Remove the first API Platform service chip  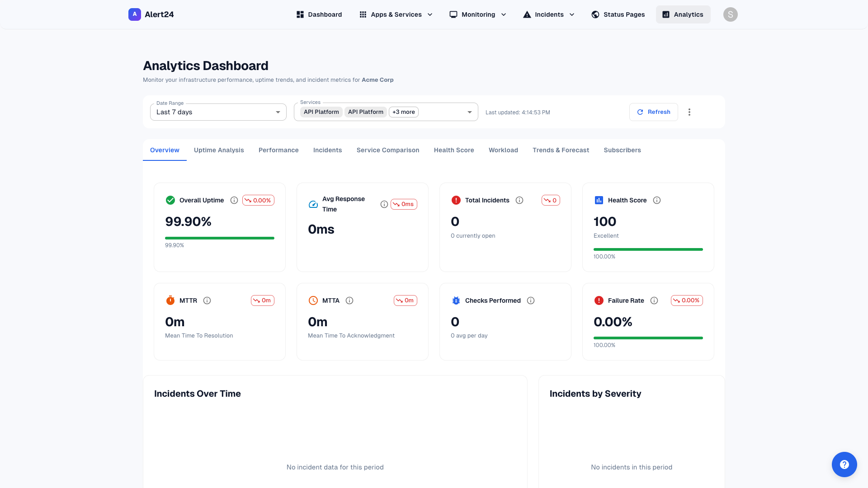coord(321,112)
